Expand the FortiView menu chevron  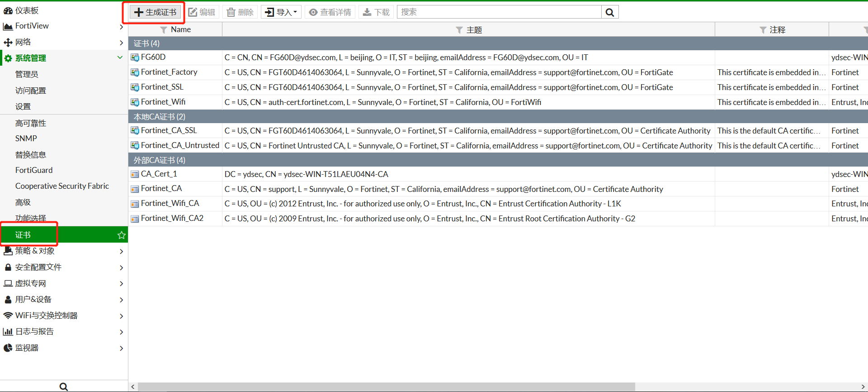pyautogui.click(x=121, y=27)
